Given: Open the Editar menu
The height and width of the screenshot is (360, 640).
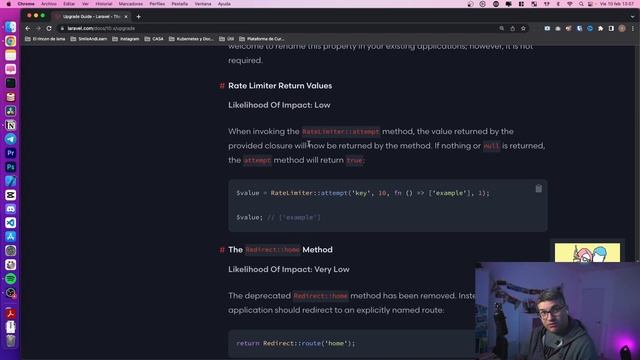Looking at the screenshot, I should click(69, 4).
